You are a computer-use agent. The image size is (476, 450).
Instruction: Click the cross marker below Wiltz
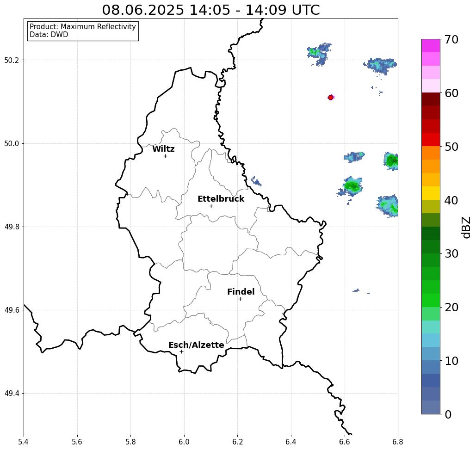[166, 156]
